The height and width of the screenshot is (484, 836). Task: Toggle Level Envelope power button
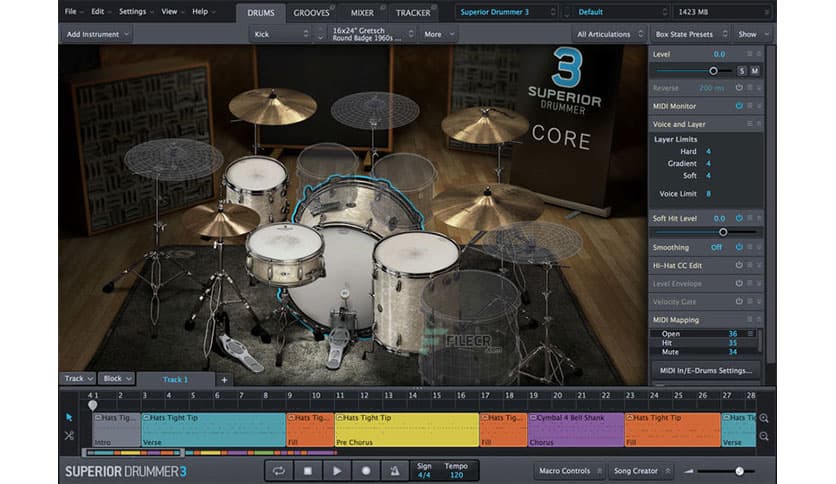(739, 283)
